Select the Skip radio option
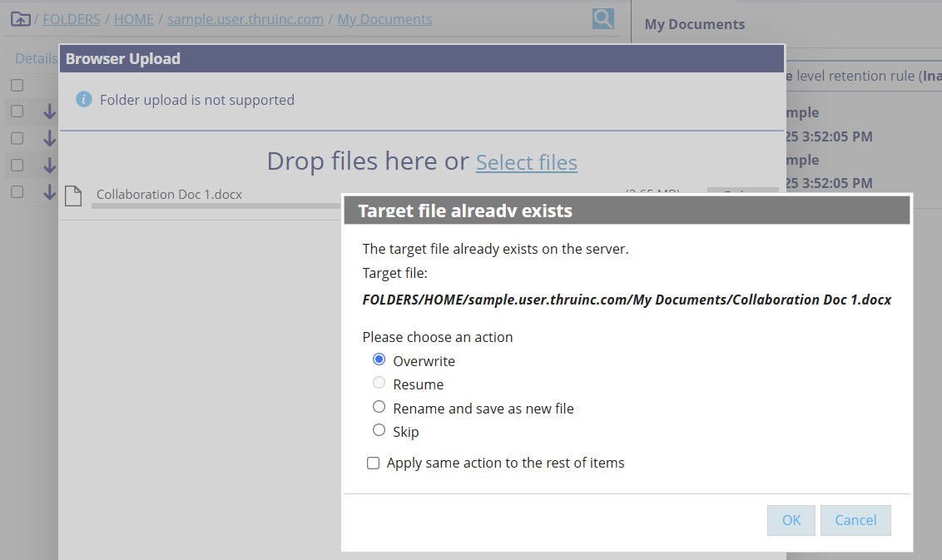Viewport: 942px width, 560px height. [379, 430]
